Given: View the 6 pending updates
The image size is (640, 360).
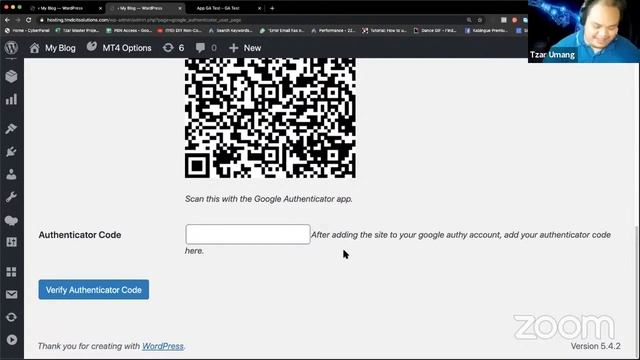Looking at the screenshot, I should coord(173,48).
